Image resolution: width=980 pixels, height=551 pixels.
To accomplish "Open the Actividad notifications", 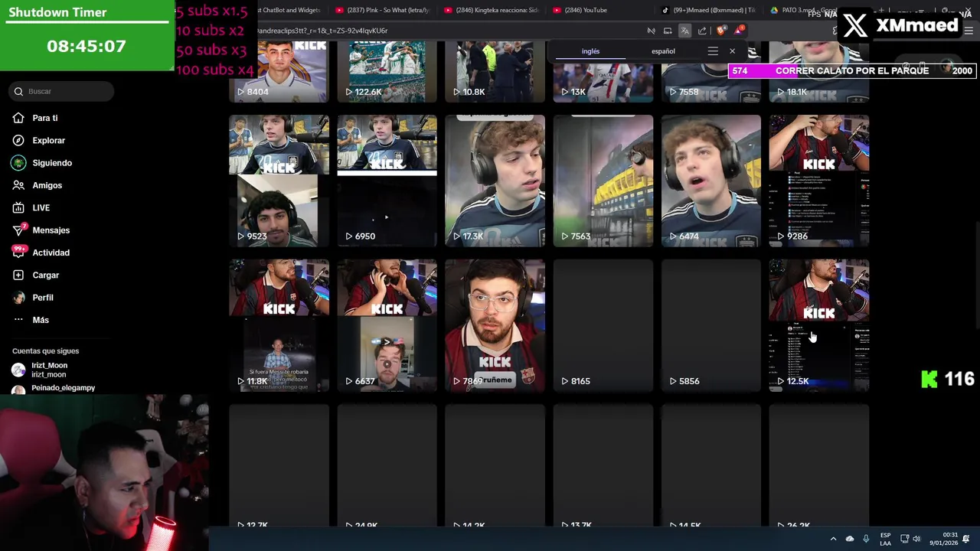I will pyautogui.click(x=51, y=253).
